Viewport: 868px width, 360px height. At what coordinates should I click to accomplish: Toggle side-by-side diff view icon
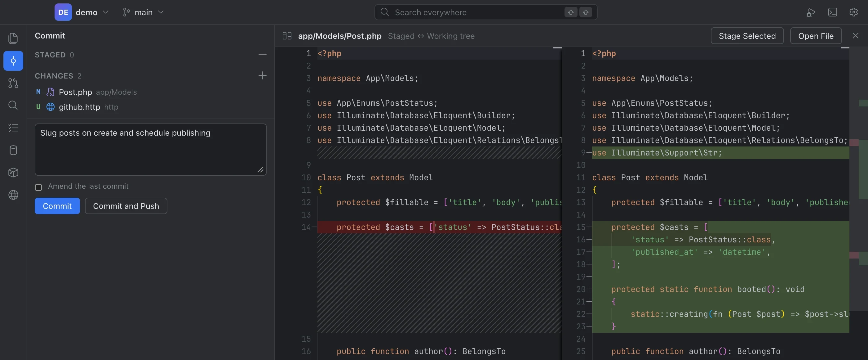point(287,36)
